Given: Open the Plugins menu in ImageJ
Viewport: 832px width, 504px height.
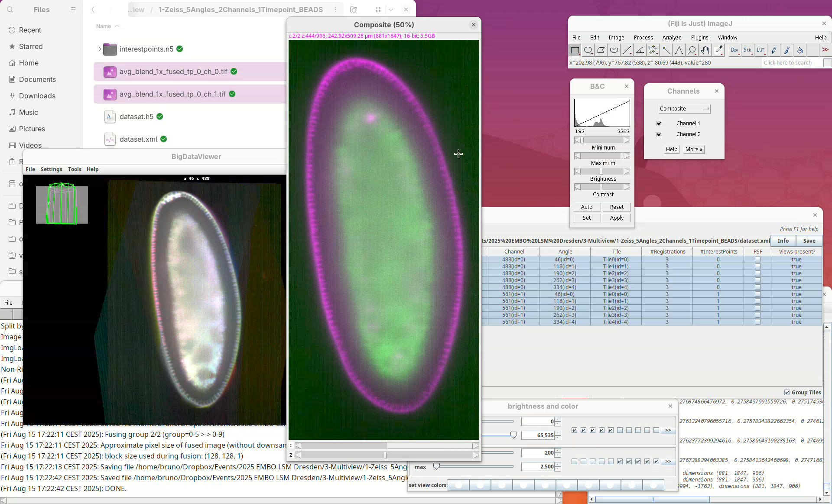Looking at the screenshot, I should pos(699,38).
